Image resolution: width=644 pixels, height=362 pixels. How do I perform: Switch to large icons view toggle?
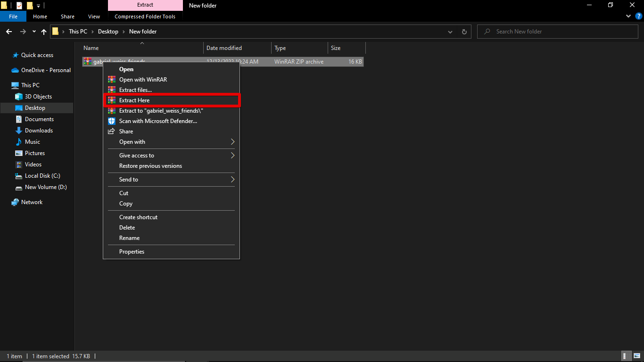pyautogui.click(x=636, y=356)
